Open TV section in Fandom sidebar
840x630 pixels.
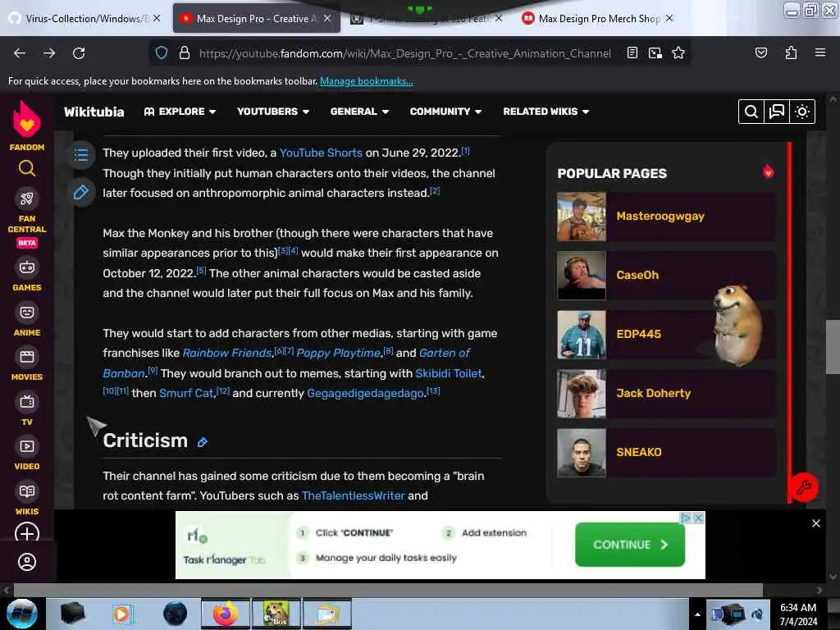click(x=27, y=410)
